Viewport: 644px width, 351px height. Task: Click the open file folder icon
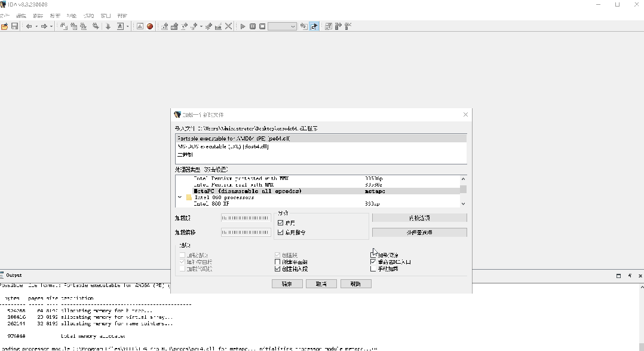5,26
